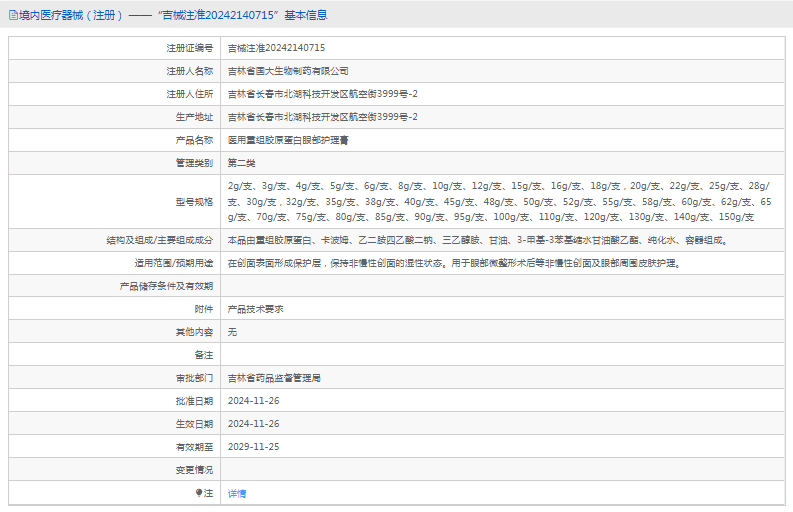Click the 产品储存条件及有效期 row label
793x512 pixels.
(x=166, y=286)
